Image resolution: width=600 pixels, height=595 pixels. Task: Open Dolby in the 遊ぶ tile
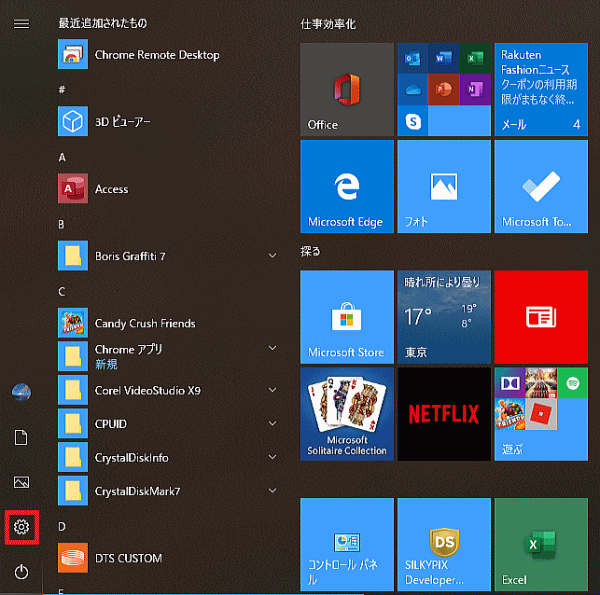click(510, 383)
